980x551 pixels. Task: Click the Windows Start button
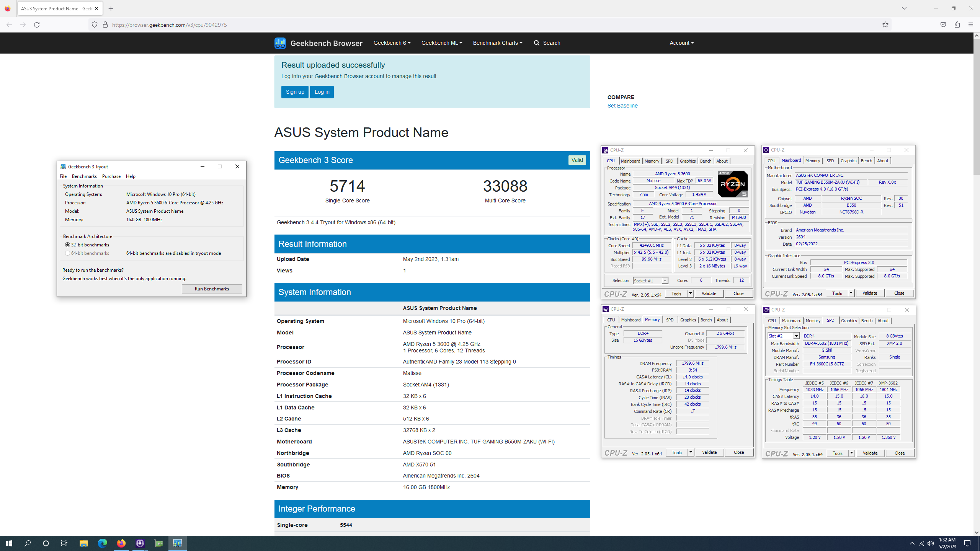pos(9,543)
